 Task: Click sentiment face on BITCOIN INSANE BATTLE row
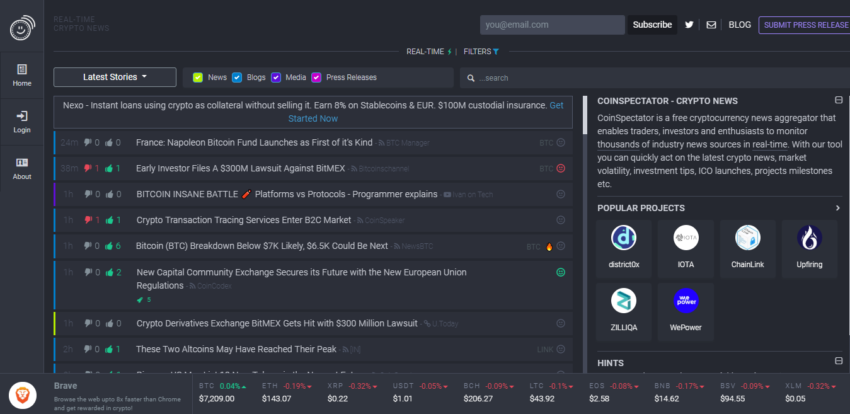561,194
